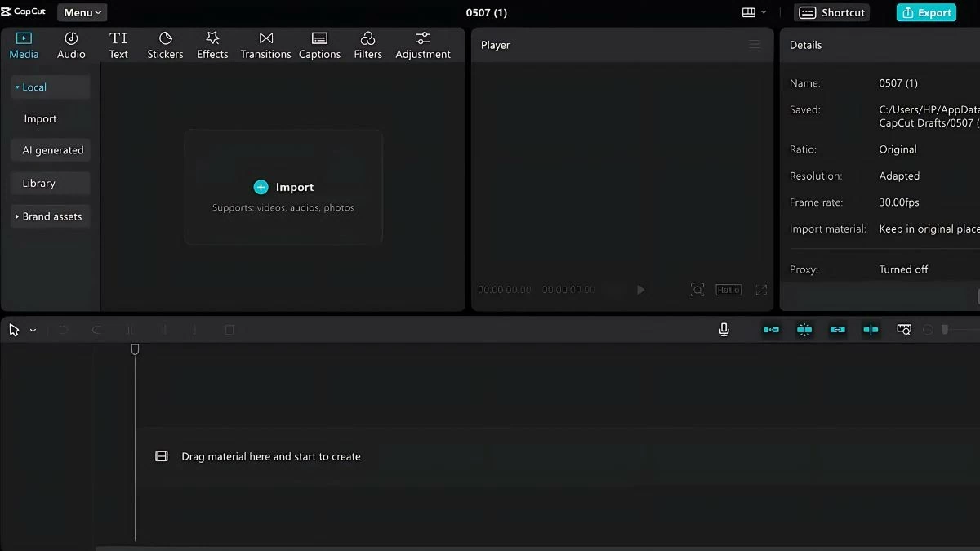Toggle the link clips icon
This screenshot has width=980, height=551.
(x=836, y=329)
